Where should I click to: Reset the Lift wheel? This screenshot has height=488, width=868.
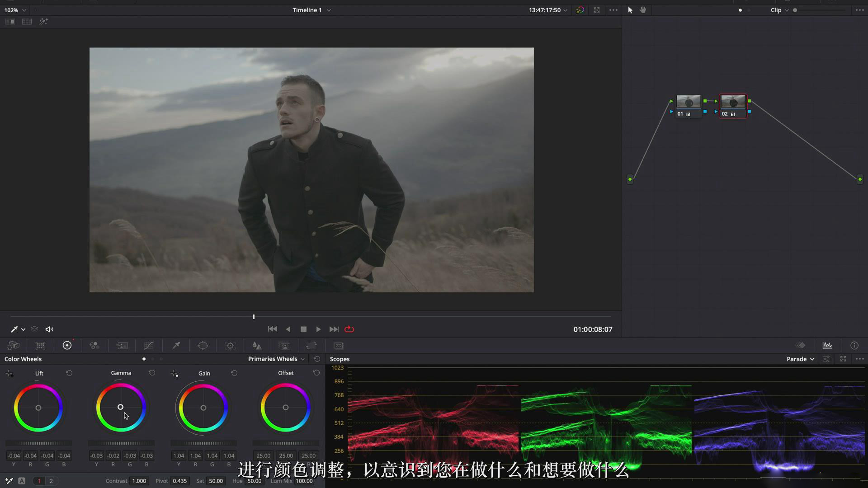point(69,373)
